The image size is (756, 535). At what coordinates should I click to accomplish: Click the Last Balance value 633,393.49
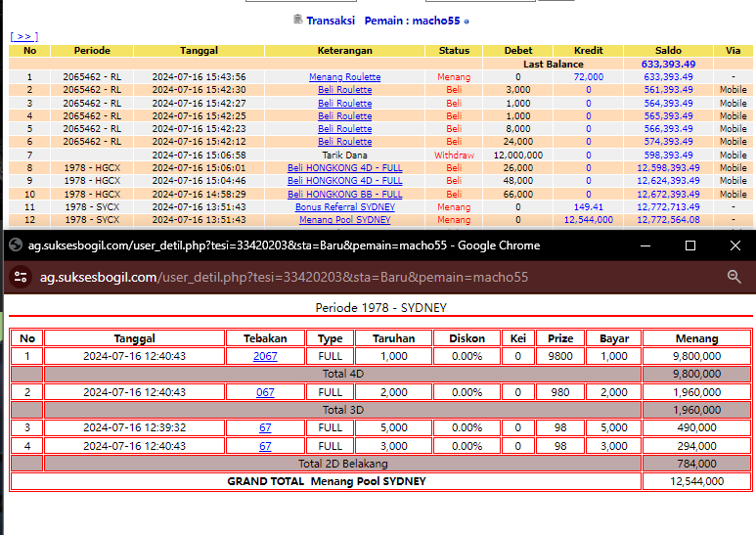coord(668,65)
